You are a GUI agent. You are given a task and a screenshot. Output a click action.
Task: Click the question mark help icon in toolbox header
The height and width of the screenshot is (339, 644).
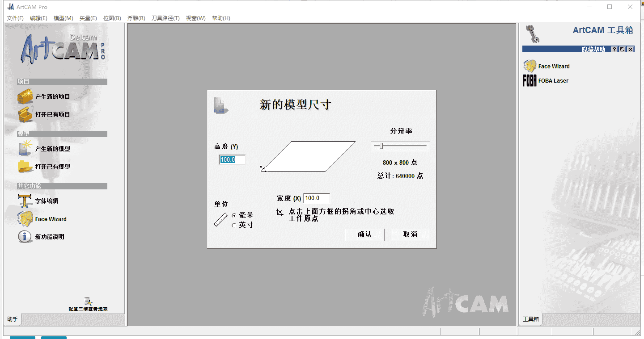click(614, 49)
